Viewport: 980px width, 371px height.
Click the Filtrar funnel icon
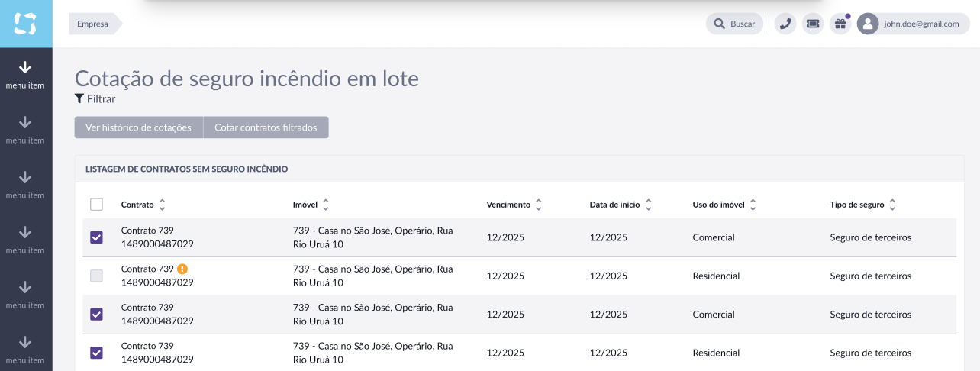pos(79,98)
